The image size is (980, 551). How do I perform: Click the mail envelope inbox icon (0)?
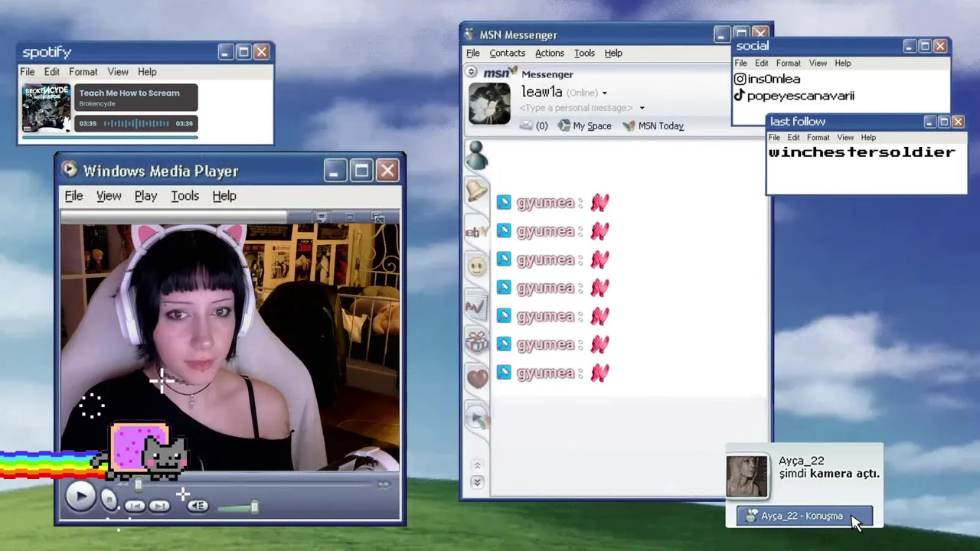coord(526,126)
